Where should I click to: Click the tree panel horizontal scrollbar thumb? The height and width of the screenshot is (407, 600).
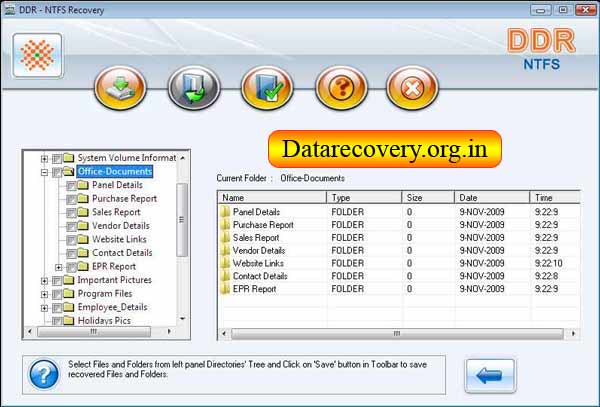pos(94,332)
